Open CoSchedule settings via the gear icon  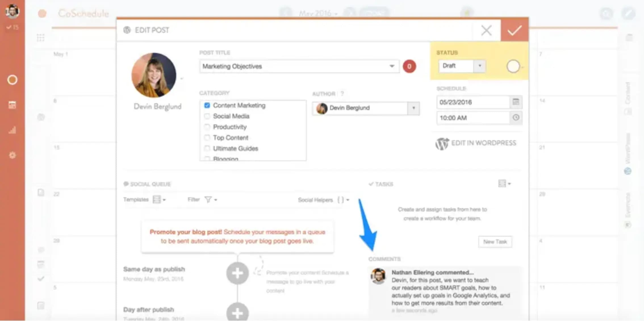coord(12,155)
